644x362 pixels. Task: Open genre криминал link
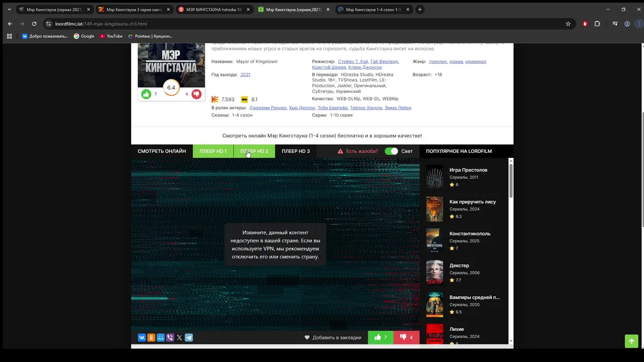476,61
